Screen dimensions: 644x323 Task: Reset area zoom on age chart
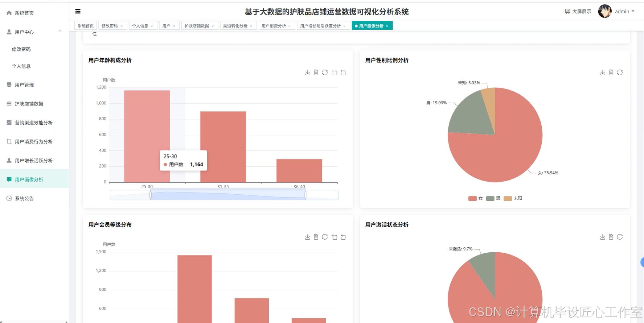(x=343, y=73)
